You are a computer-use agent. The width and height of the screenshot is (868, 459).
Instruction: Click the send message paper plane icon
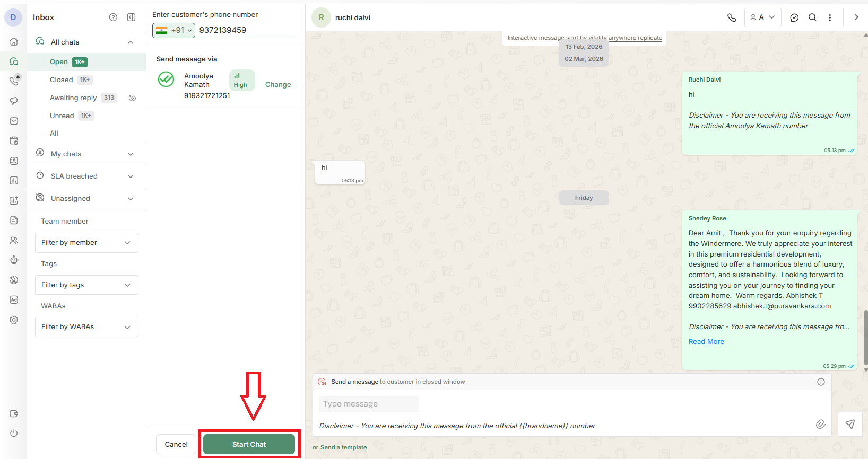tap(850, 424)
